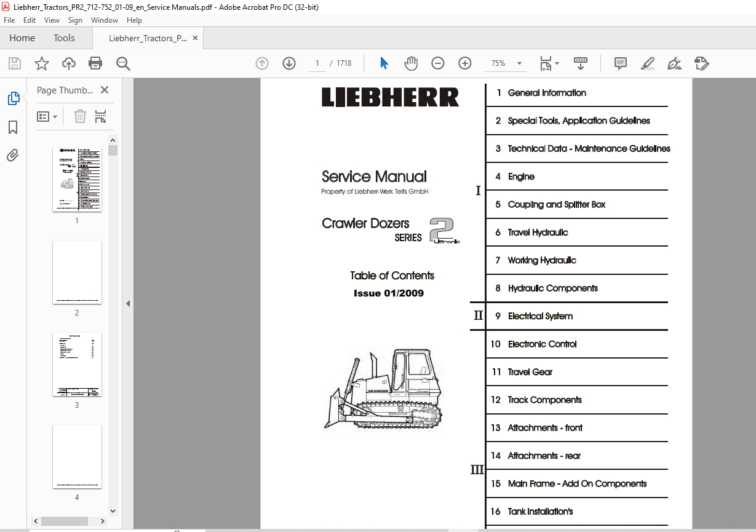
Task: Click the 'Issue 01/2009' text
Action: (389, 293)
